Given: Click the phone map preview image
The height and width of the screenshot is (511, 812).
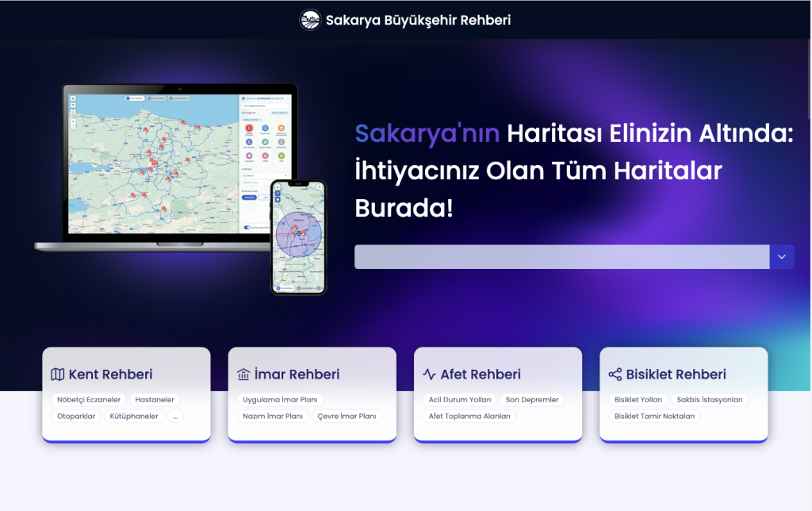Looking at the screenshot, I should point(298,236).
